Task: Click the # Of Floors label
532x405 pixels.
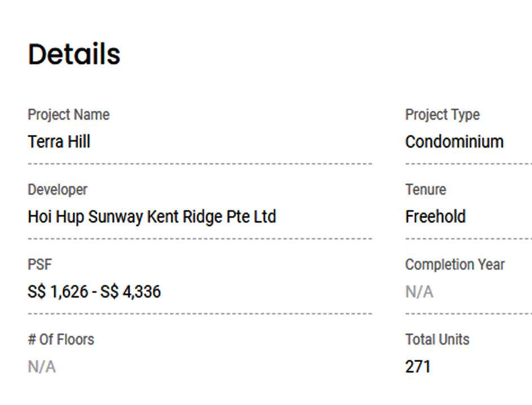Action: [x=61, y=339]
